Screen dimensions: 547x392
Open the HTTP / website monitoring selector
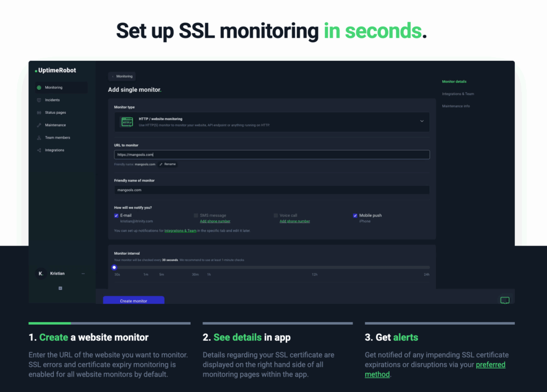click(272, 122)
